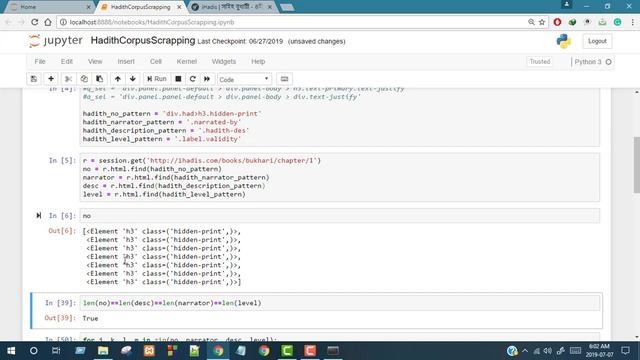640x360 pixels.
Task: Paste cells below icon in toolbar
Action: coord(100,79)
